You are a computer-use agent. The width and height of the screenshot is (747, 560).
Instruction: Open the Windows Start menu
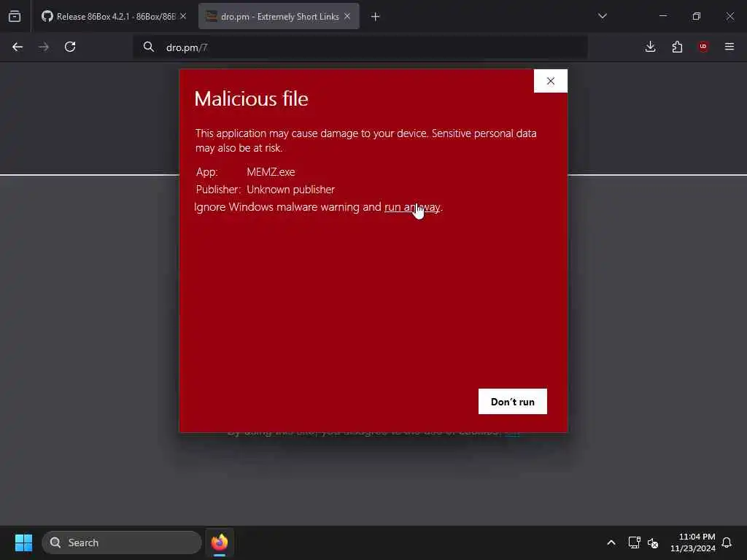pos(23,542)
